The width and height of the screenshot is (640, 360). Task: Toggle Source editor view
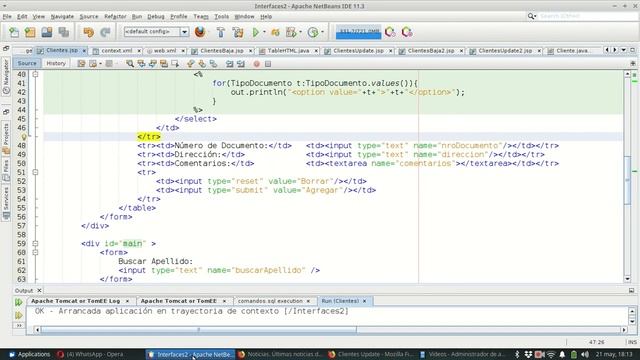click(27, 63)
